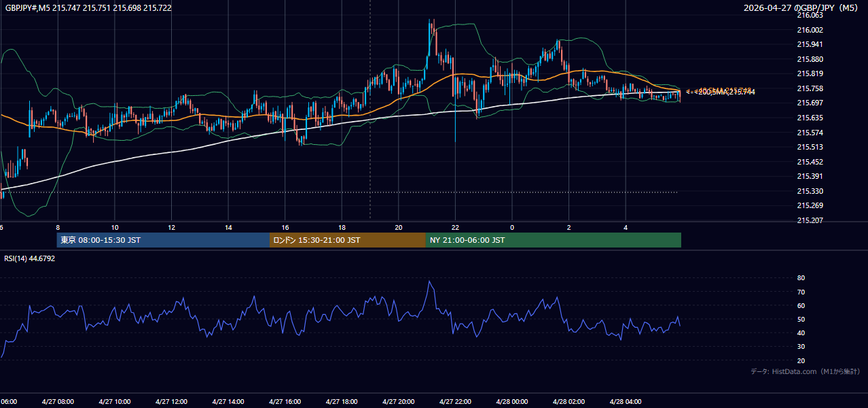This screenshot has height=408, width=868.
Task: Click RSI scale value 30
Action: pos(801,347)
